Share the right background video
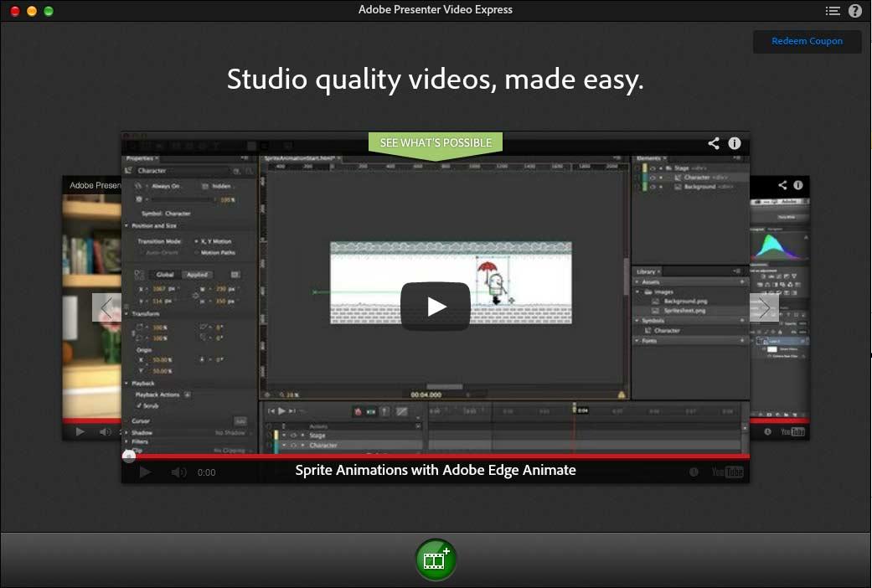872x588 pixels. [782, 185]
